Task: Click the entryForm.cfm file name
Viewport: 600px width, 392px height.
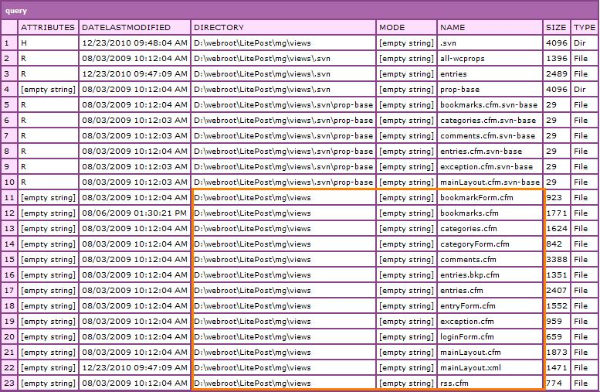Action: [468, 306]
